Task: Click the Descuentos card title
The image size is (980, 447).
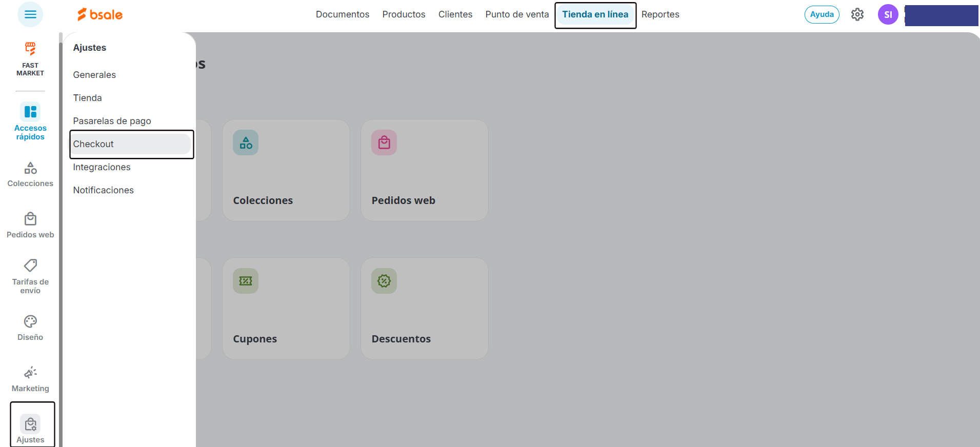Action: 401,339
